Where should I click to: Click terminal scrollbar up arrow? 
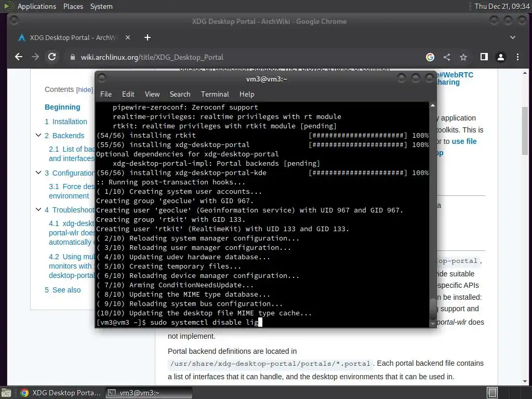[433, 105]
